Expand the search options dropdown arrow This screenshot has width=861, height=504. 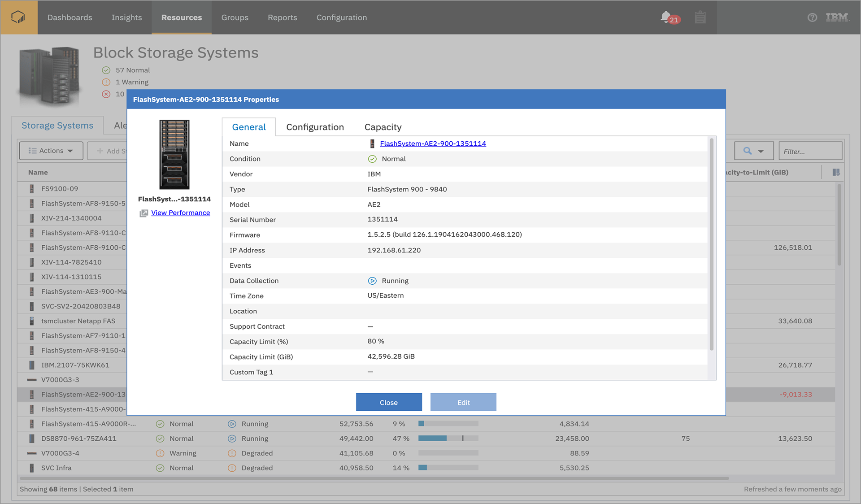tap(761, 151)
